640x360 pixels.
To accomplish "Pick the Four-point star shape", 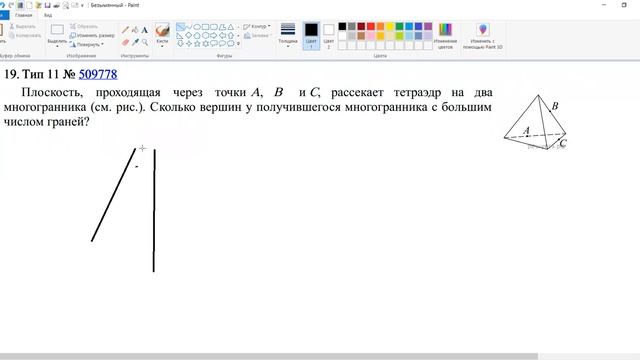I will pyautogui.click(x=189, y=44).
